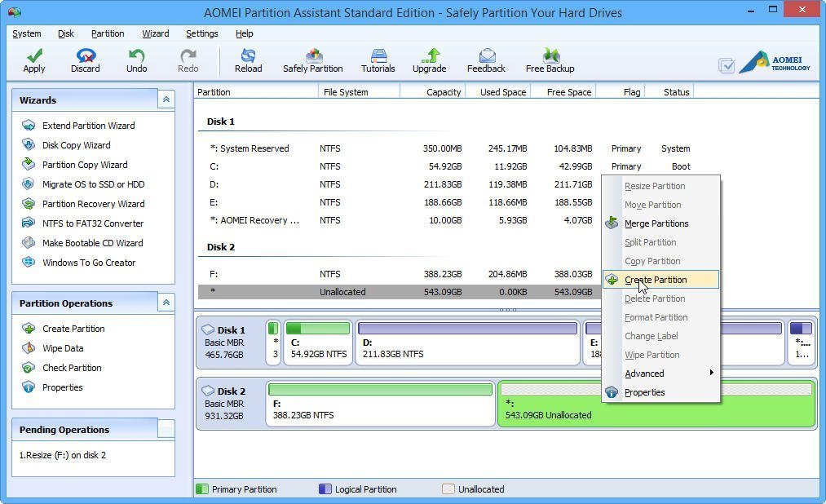The width and height of the screenshot is (826, 504).
Task: Sort by the File System column header
Action: [x=360, y=92]
